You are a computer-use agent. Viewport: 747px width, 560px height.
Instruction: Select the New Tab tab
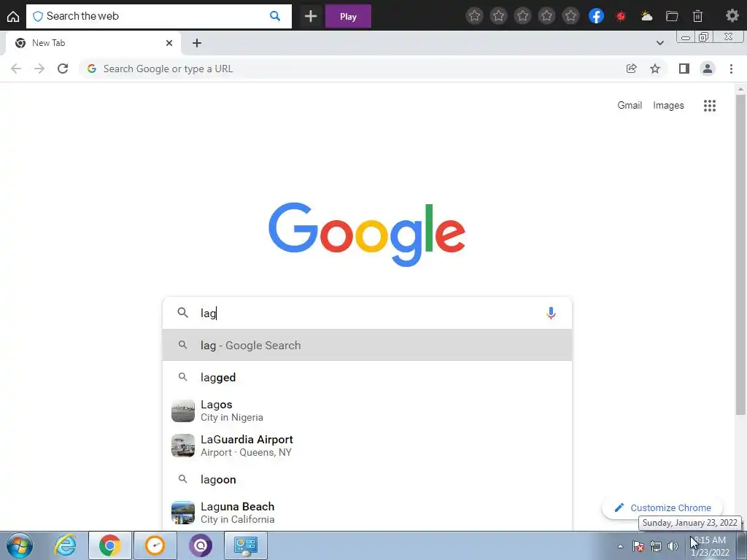pyautogui.click(x=93, y=43)
